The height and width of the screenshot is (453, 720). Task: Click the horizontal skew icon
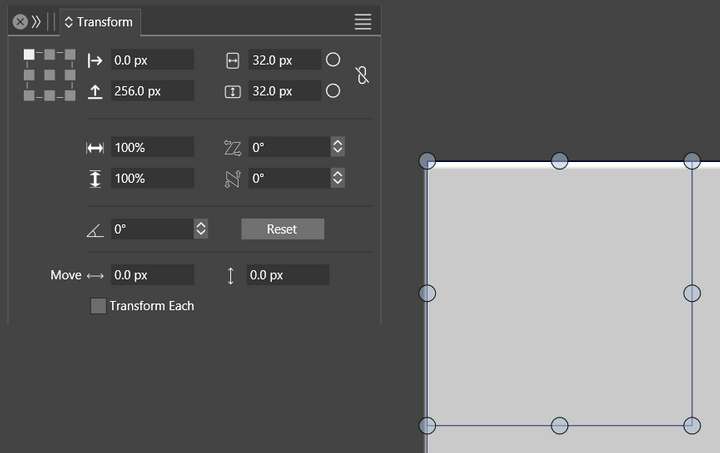(232, 148)
